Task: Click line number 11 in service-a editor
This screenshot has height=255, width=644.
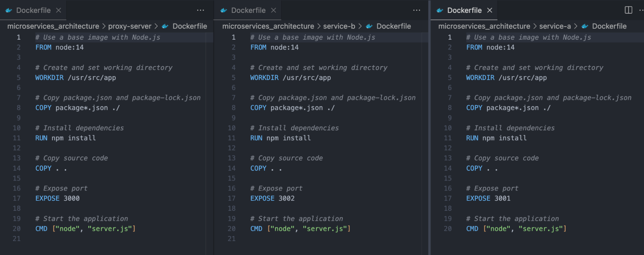Action: point(448,138)
